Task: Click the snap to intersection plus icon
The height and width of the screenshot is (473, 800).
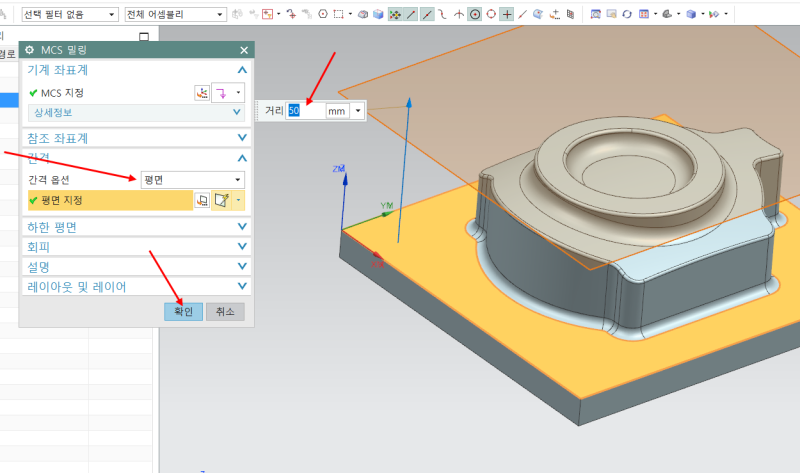Action: (x=507, y=15)
